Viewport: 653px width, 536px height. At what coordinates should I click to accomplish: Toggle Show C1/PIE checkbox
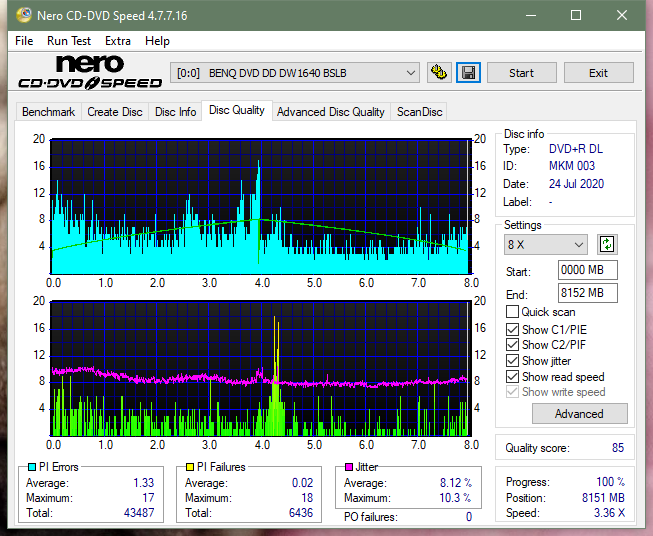pyautogui.click(x=512, y=329)
